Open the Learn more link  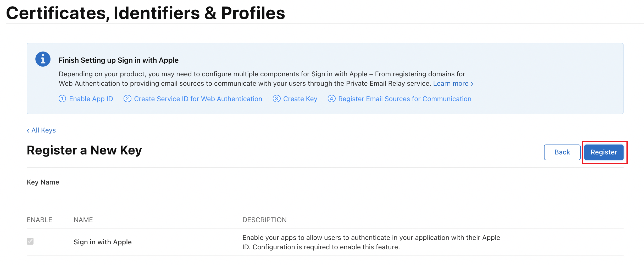coord(453,83)
